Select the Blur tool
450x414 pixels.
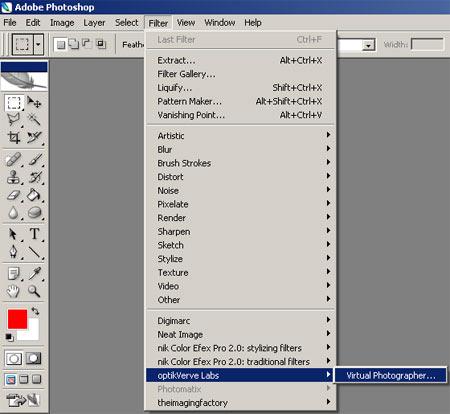pyautogui.click(x=14, y=213)
